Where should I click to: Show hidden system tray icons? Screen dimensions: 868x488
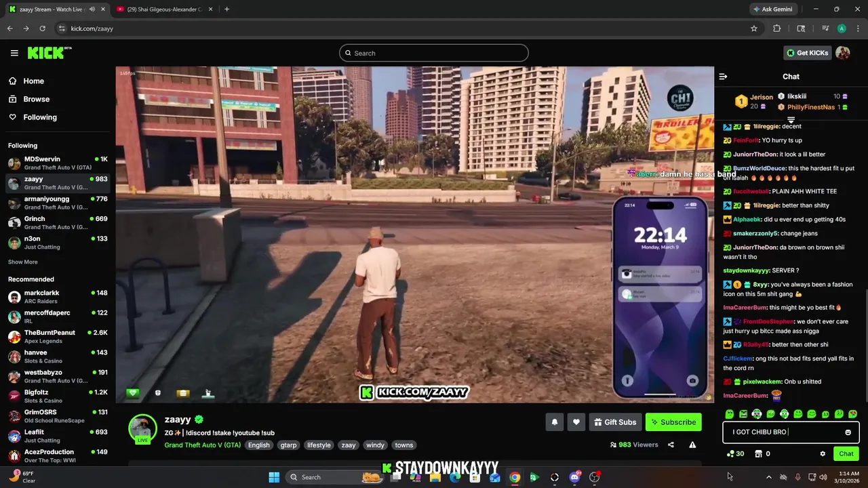pos(768,477)
